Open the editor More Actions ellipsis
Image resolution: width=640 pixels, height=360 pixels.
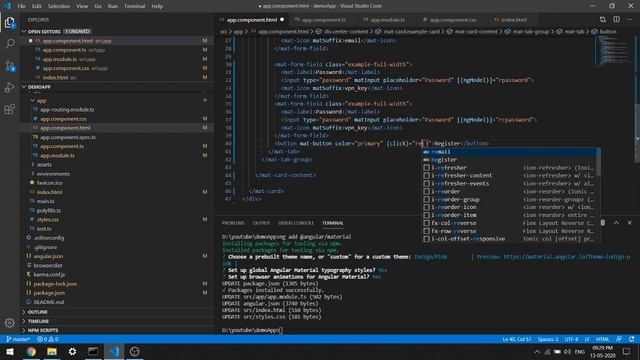point(630,19)
